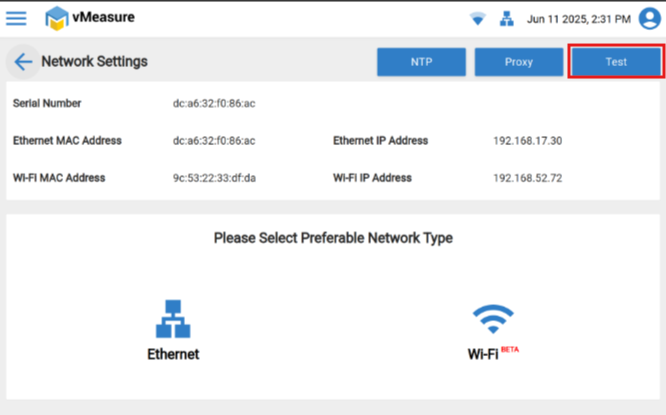
Task: Click the Wi-Fi MAC Address value
Action: click(214, 178)
